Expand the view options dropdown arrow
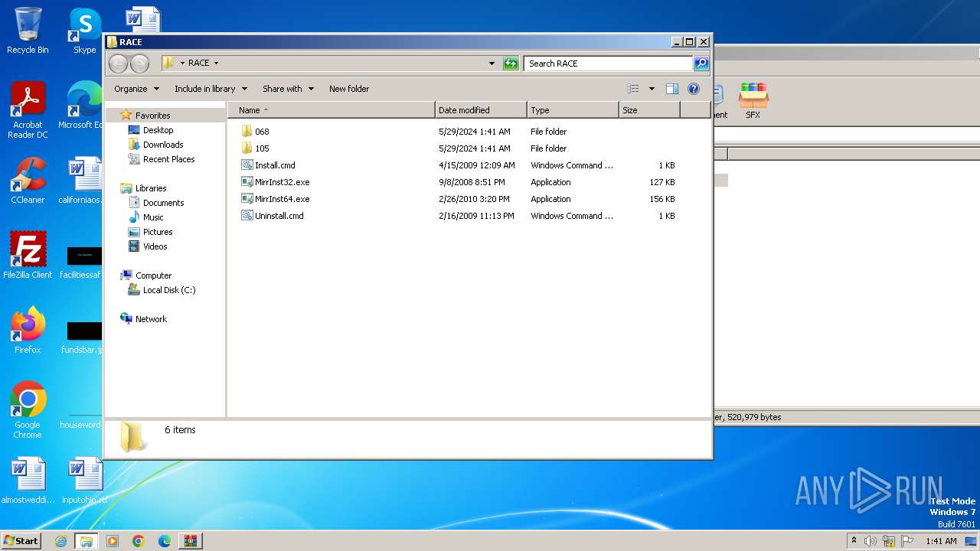Image resolution: width=980 pixels, height=551 pixels. click(652, 89)
